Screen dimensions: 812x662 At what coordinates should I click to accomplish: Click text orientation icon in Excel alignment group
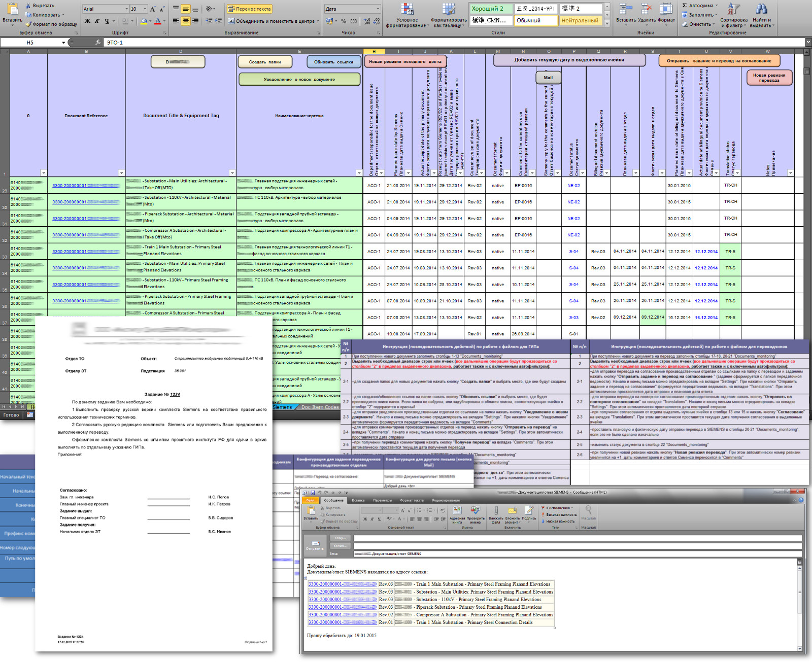(210, 9)
